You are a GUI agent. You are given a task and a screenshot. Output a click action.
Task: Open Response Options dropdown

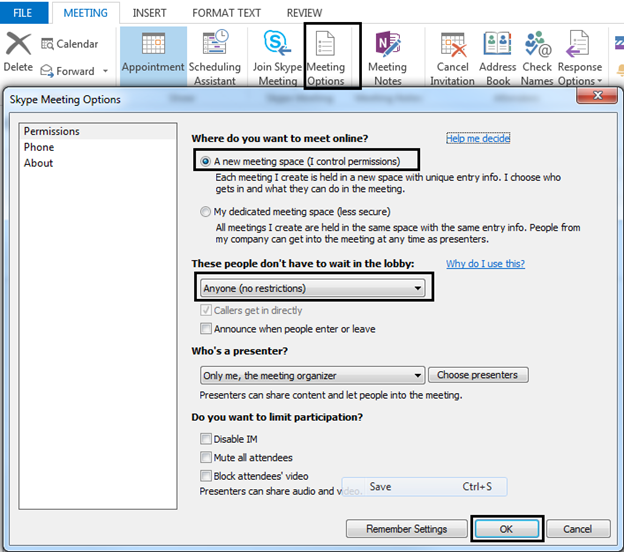(x=579, y=57)
